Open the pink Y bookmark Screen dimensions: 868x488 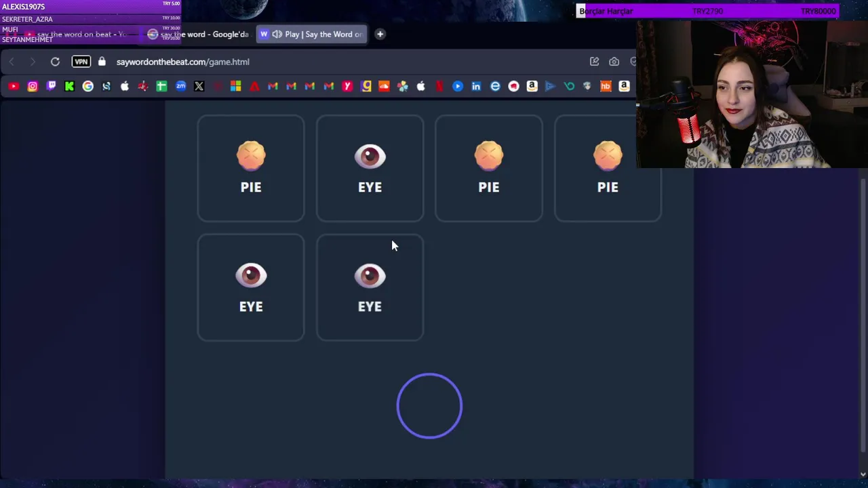pyautogui.click(x=347, y=86)
